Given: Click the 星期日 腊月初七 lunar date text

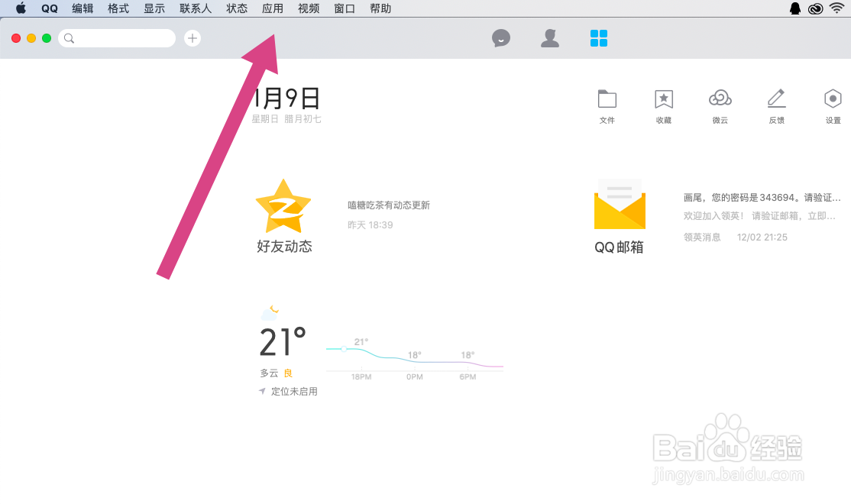Looking at the screenshot, I should [286, 119].
